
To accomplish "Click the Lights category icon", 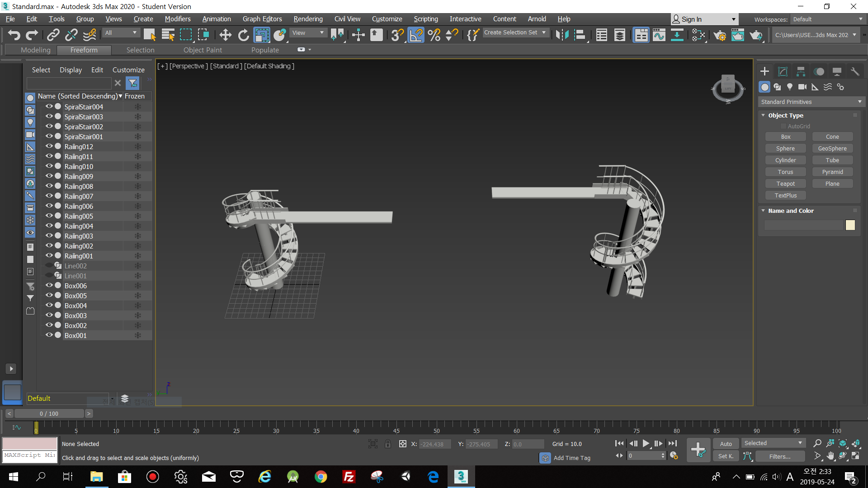I will coord(789,87).
